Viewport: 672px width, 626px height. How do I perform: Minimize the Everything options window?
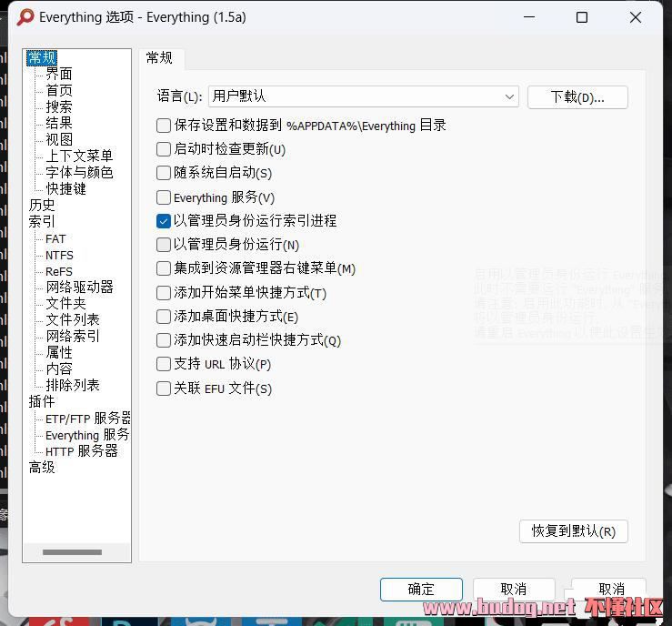pos(529,17)
